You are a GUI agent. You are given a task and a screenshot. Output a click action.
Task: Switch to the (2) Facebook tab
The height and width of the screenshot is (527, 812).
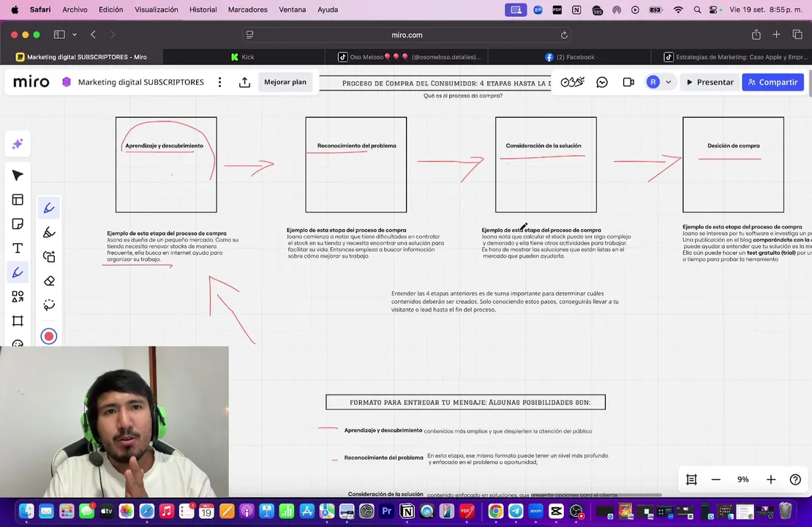click(x=569, y=57)
